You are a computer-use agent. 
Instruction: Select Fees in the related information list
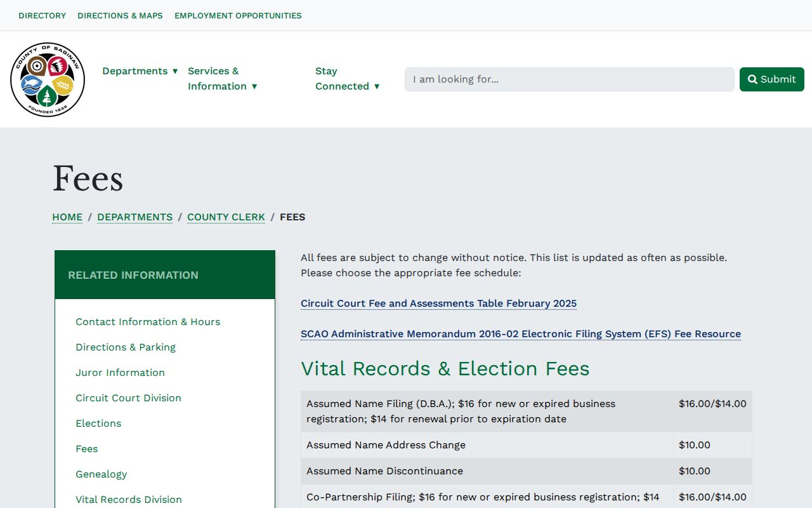click(87, 449)
